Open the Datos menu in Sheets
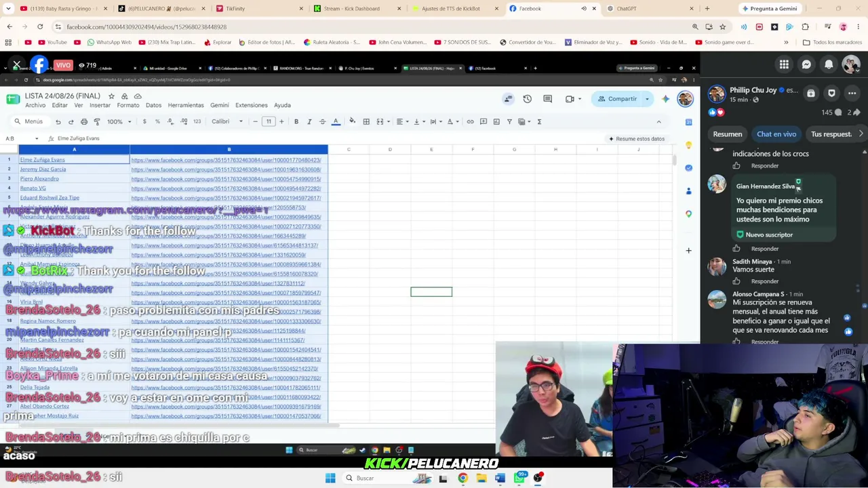This screenshot has width=868, height=488. tap(154, 106)
